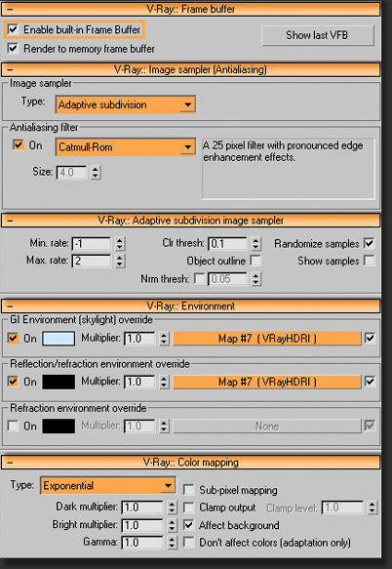Open the Exponential color mapping type dropdown
Screen dimensions: 392x569
(108, 485)
